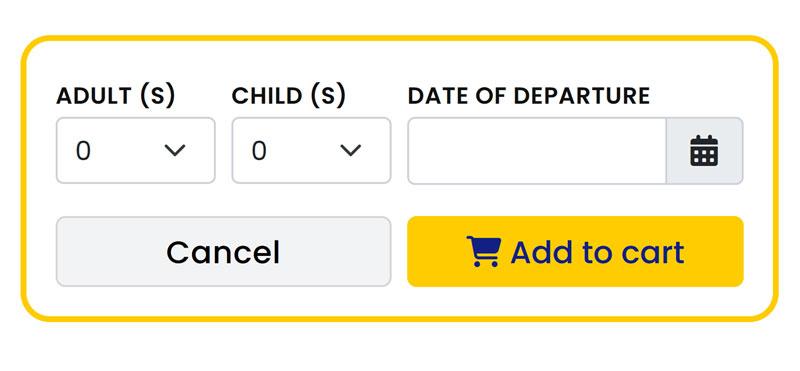Click the "Add to cart" button text
The height and width of the screenshot is (371, 800).
click(597, 252)
